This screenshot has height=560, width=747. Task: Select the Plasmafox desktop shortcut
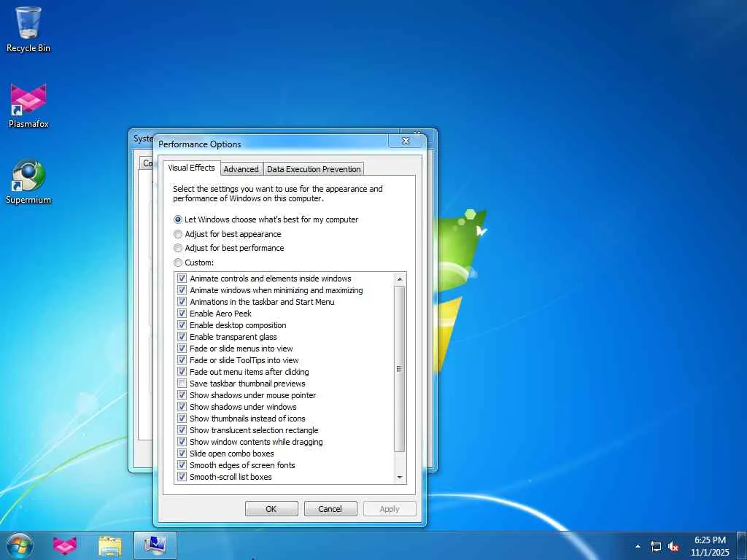coord(28,106)
